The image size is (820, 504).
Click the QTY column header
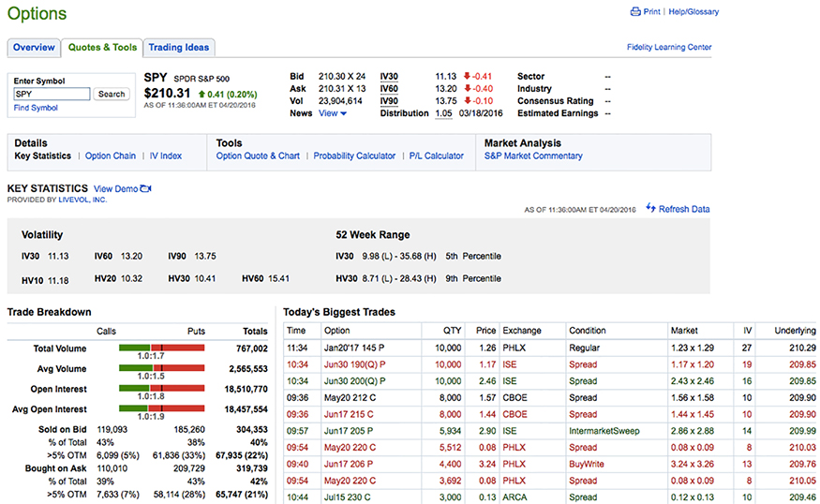click(452, 331)
